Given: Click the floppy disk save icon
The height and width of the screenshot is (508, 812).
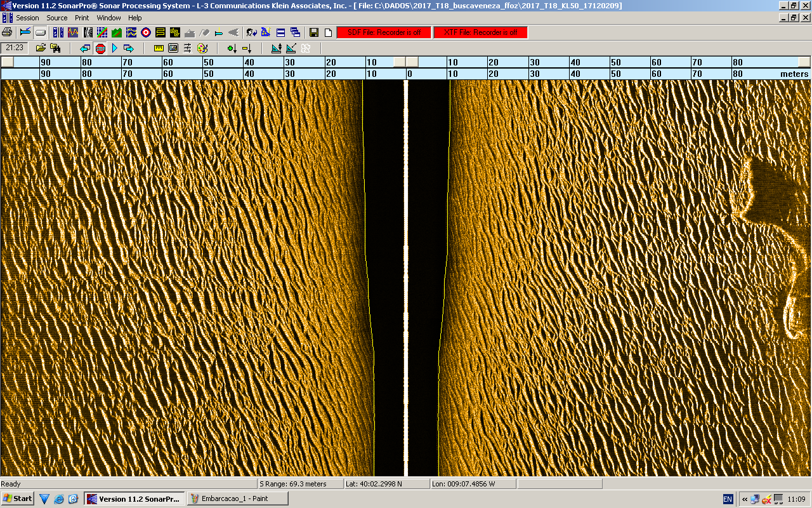Looking at the screenshot, I should (x=314, y=32).
